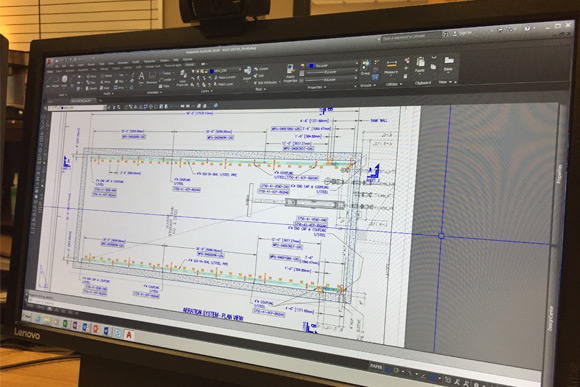Image resolution: width=580 pixels, height=387 pixels.
Task: Expand the Block panel flyout
Action: pos(260,89)
